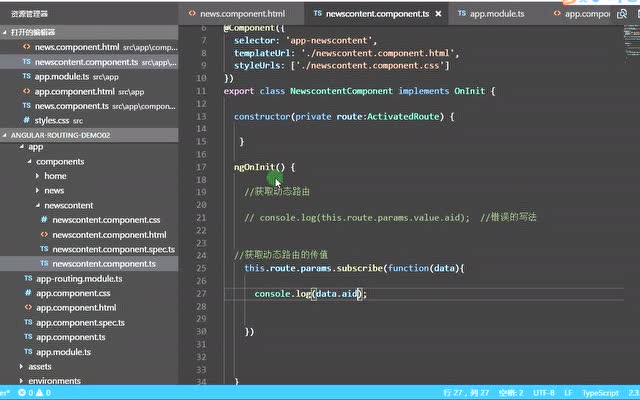
Task: Open errors count in status bar
Action: [25, 393]
